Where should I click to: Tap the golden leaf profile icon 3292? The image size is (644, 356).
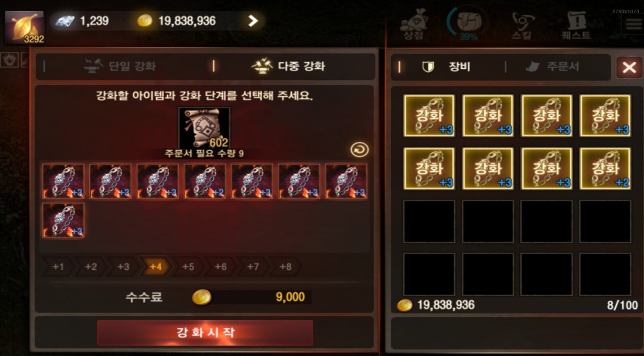pos(24,27)
